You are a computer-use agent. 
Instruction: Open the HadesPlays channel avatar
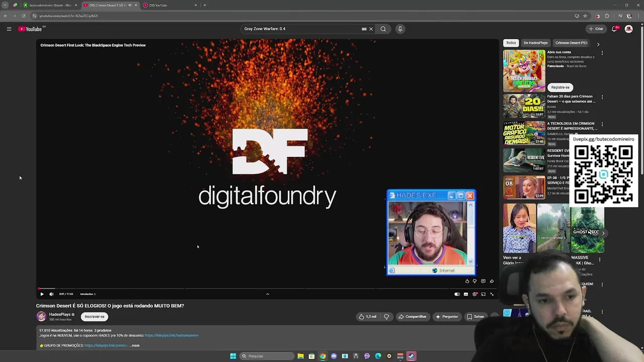coord(41,316)
